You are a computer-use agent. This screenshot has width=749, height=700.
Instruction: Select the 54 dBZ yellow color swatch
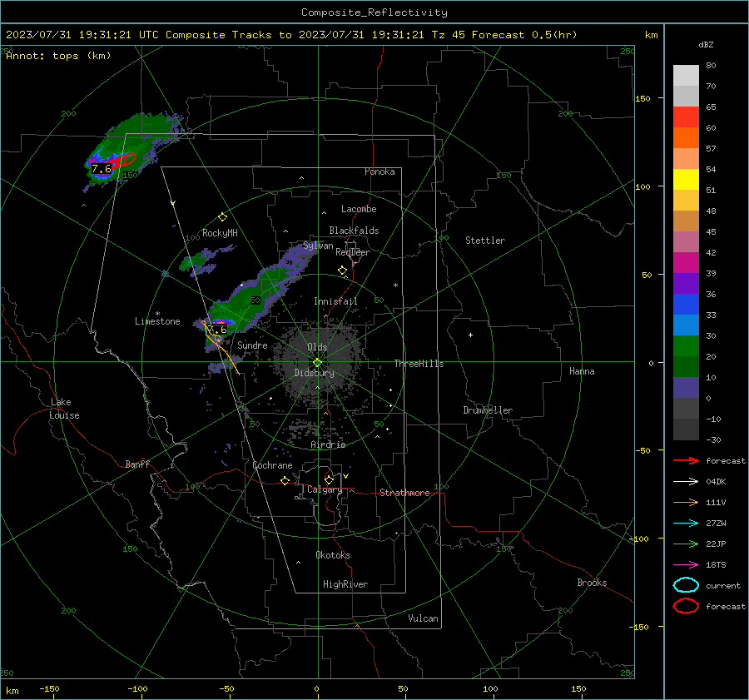686,179
